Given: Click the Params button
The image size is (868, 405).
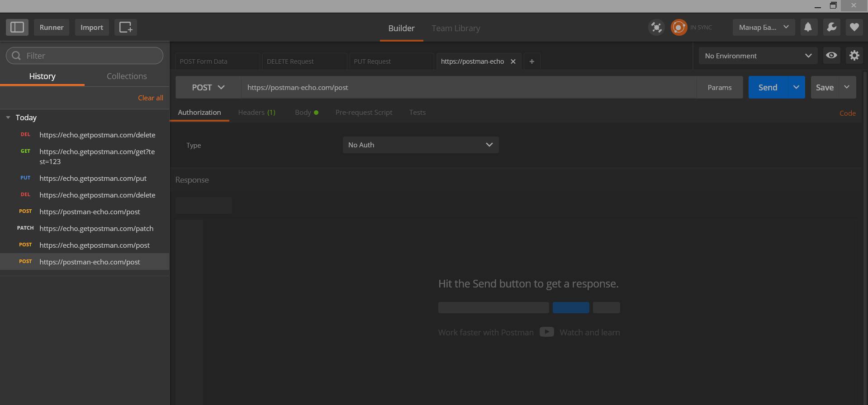Looking at the screenshot, I should tap(719, 87).
